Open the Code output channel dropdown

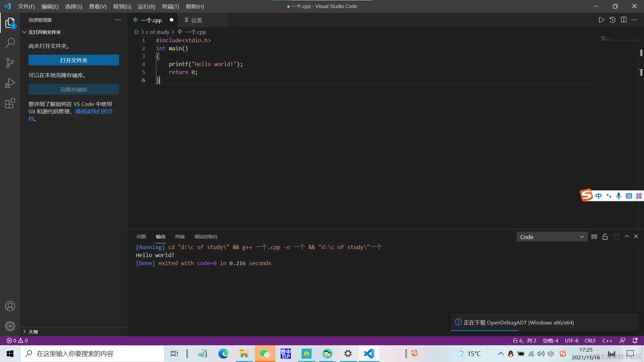tap(552, 237)
